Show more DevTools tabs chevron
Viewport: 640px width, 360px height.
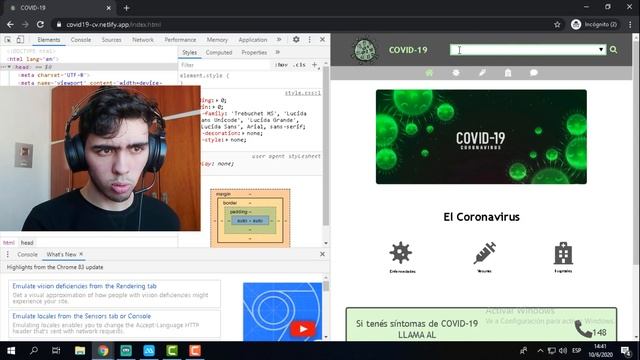click(x=279, y=40)
